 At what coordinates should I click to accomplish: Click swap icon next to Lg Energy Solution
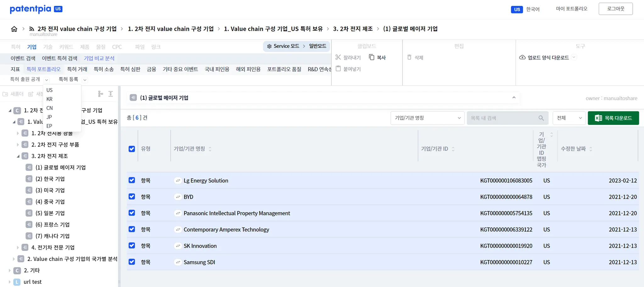pyautogui.click(x=178, y=181)
